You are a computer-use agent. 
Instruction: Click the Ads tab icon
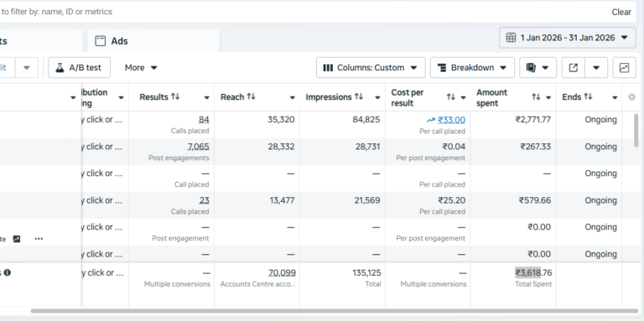point(101,41)
